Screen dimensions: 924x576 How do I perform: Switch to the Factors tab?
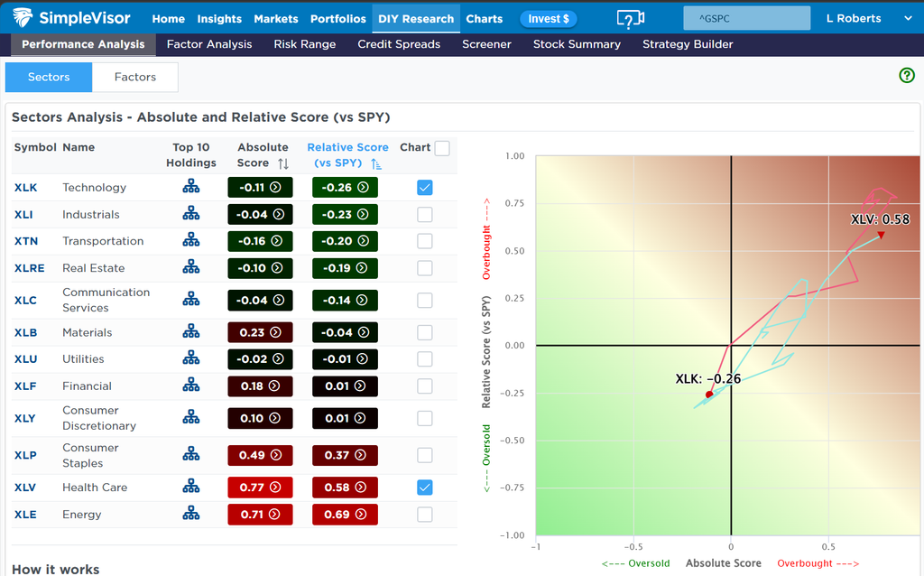tap(135, 78)
